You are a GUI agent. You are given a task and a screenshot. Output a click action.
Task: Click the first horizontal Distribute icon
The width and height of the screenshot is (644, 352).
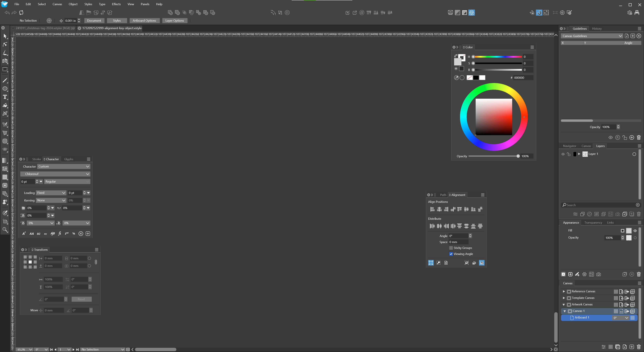point(432,226)
